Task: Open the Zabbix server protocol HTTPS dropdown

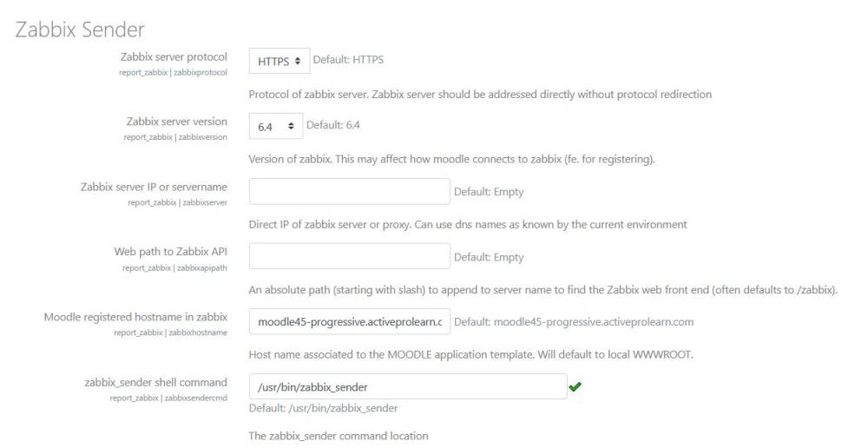Action: click(x=279, y=61)
